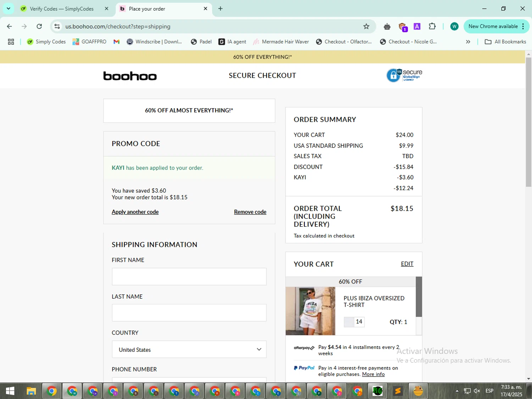Open Sublime Text from taskbar

[x=398, y=391]
